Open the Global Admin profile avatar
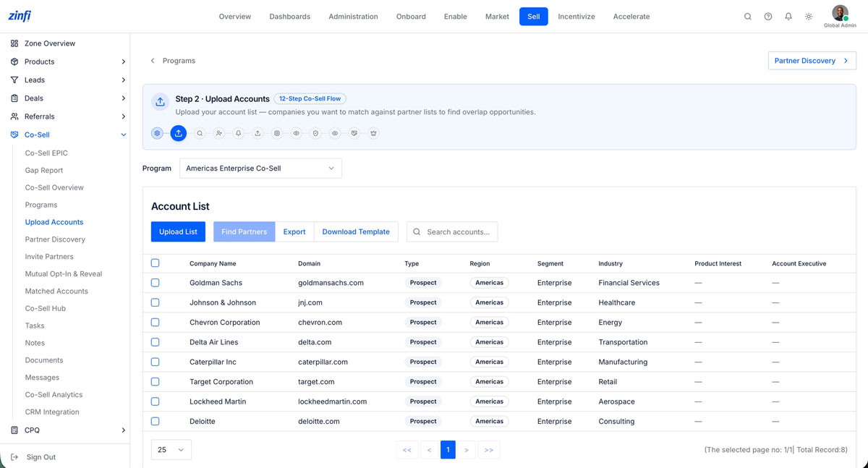This screenshot has width=868, height=468. pos(840,13)
